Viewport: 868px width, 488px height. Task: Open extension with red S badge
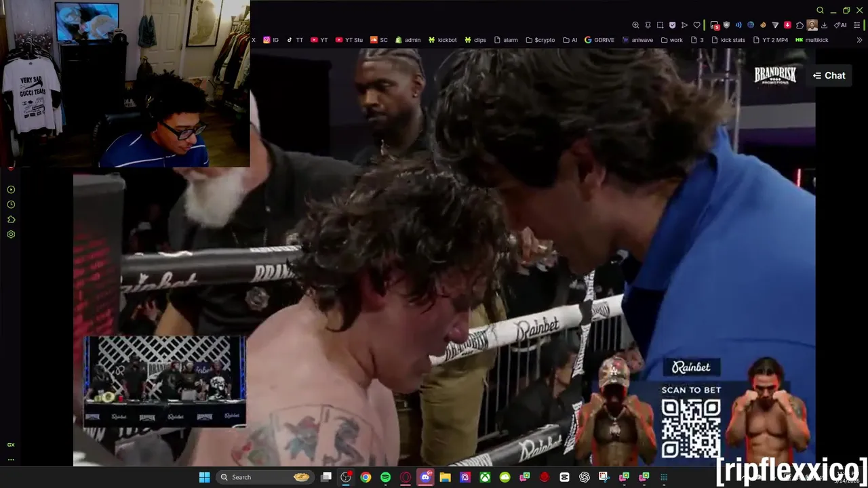[x=715, y=26]
